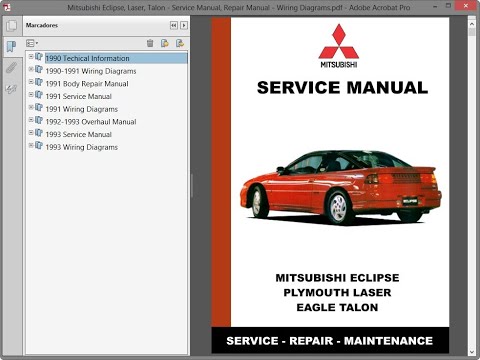Open bookmarks options menu dropdown
Image resolution: width=480 pixels, height=360 pixels.
(32, 43)
